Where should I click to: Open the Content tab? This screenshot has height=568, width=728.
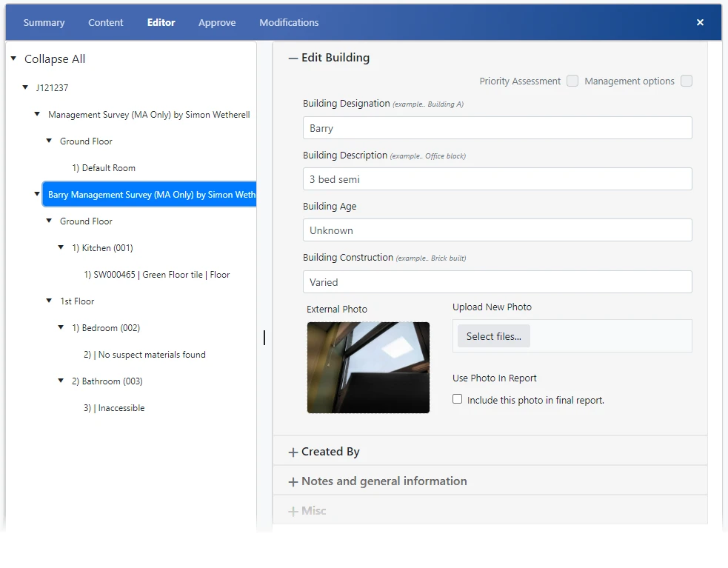tap(105, 22)
